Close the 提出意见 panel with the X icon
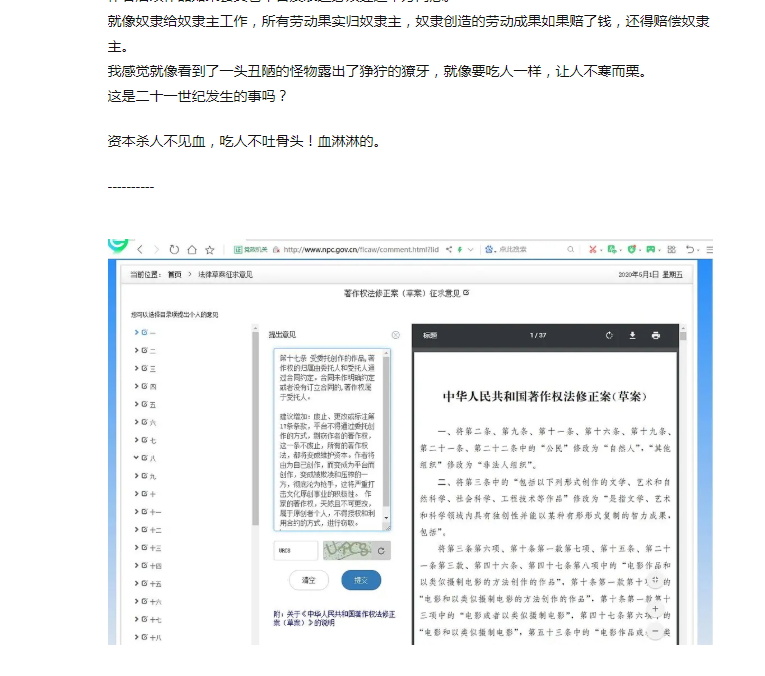This screenshot has width=765, height=676. tap(396, 335)
